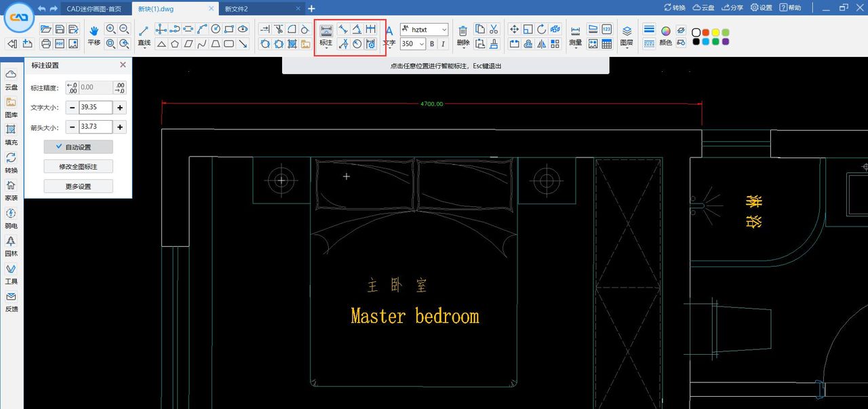The width and height of the screenshot is (868, 409).
Task: Open 弱电 in the left sidebar
Action: click(11, 217)
